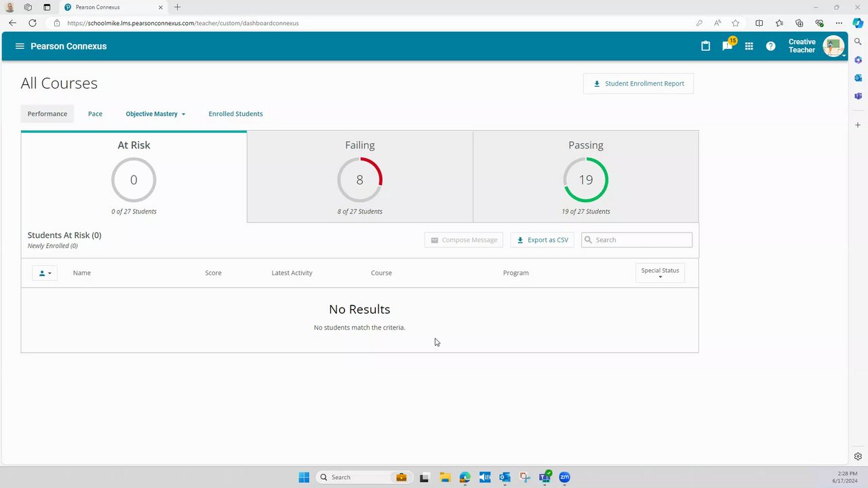868x488 pixels.
Task: Open the Workspaces icon in Edge
Action: click(28, 7)
